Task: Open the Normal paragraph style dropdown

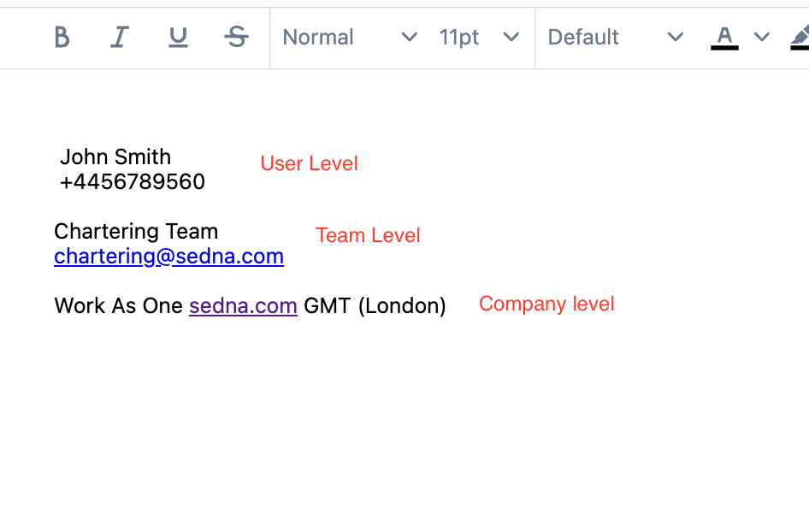Action: [x=350, y=37]
